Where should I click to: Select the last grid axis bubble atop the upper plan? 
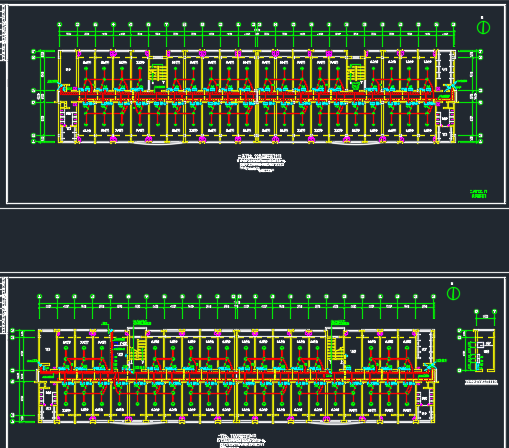coord(453,25)
